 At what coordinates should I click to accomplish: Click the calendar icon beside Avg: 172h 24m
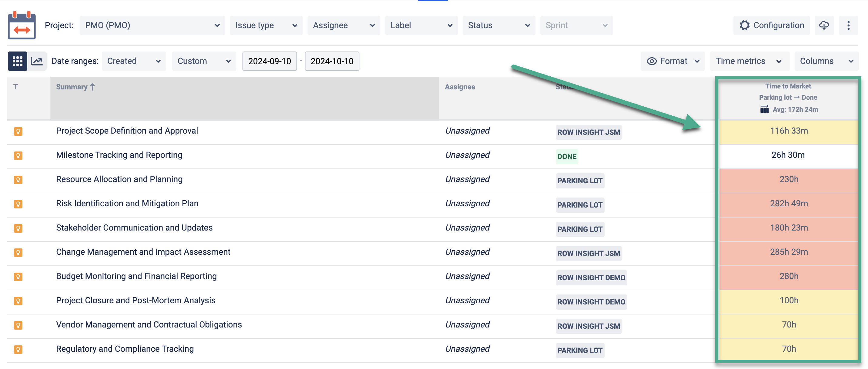(764, 109)
